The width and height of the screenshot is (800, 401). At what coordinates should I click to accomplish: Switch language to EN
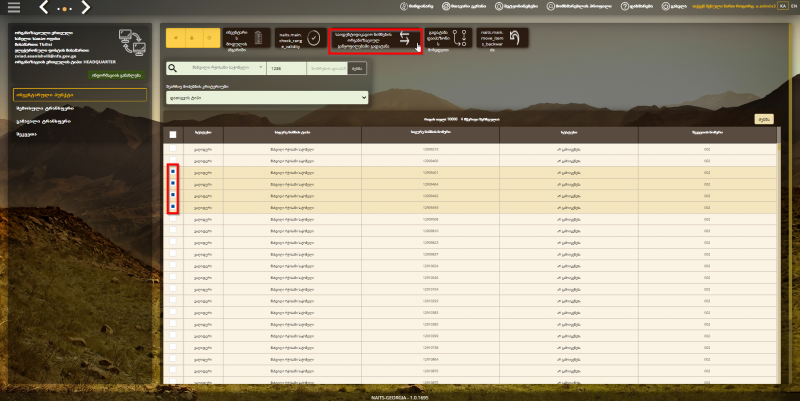click(794, 6)
